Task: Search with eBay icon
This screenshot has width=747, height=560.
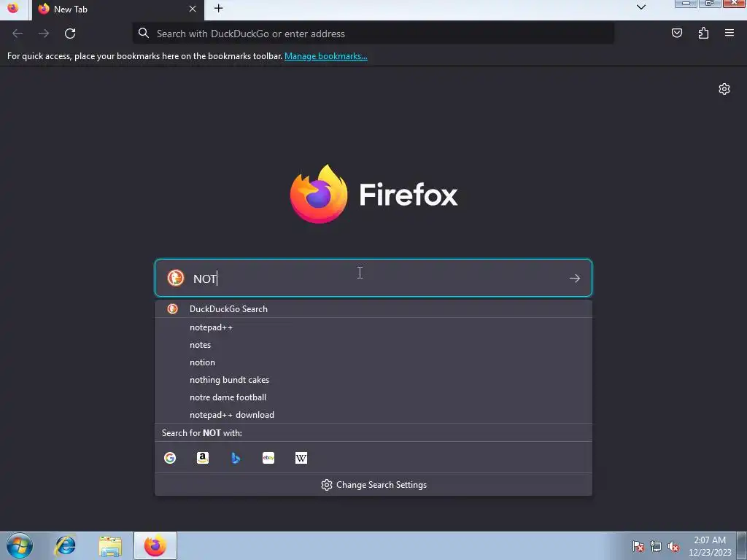Action: [x=268, y=458]
